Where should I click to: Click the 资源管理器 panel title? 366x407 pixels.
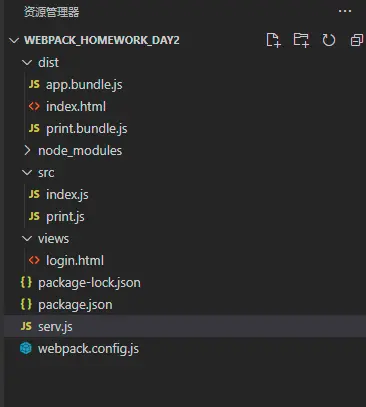click(x=51, y=12)
